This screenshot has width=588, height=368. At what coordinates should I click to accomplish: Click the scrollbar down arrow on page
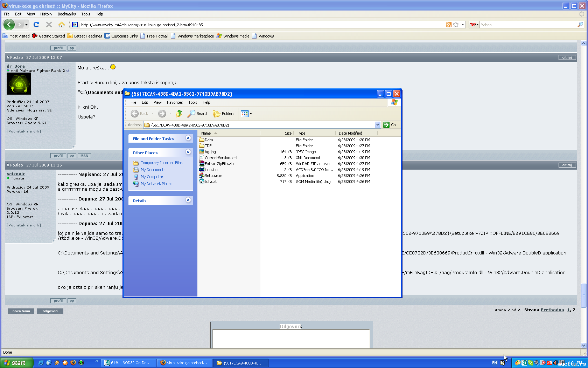click(x=583, y=345)
